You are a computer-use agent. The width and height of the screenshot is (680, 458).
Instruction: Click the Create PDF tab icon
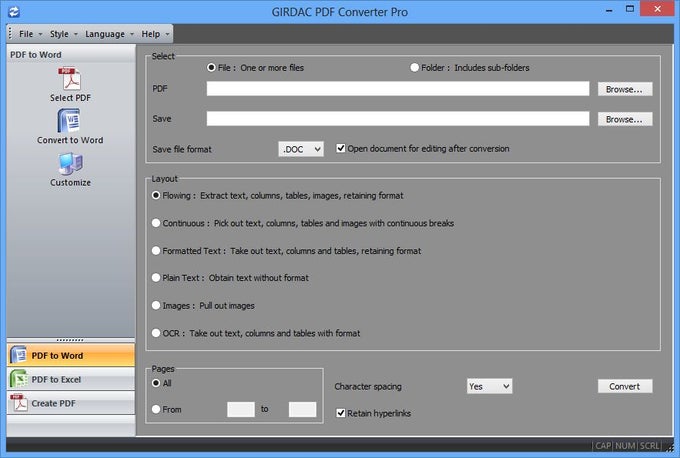pos(19,402)
